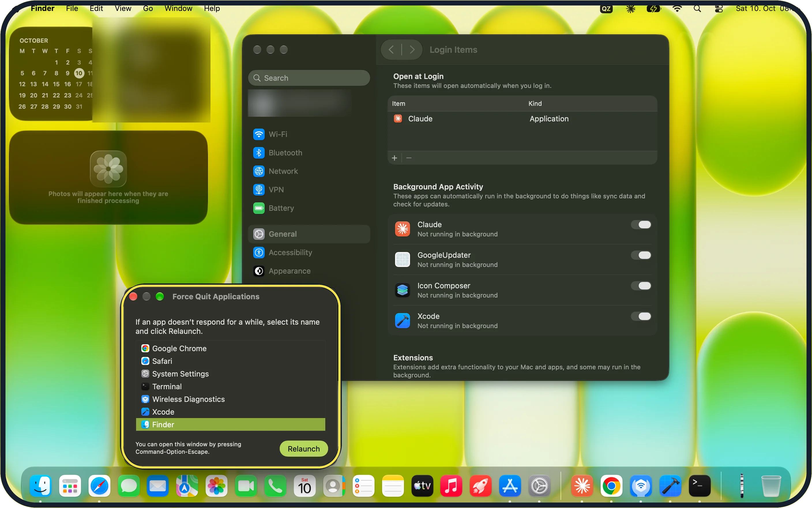Screen dimensions: 812x508
Task: Select System Settings in Force Quit list
Action: coord(230,374)
